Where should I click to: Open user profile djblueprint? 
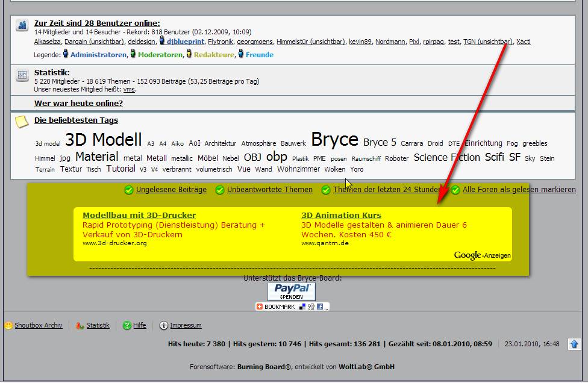pyautogui.click(x=186, y=42)
